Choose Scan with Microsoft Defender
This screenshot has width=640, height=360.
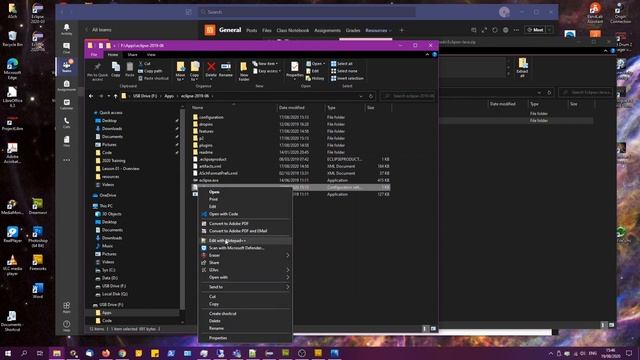click(245, 248)
